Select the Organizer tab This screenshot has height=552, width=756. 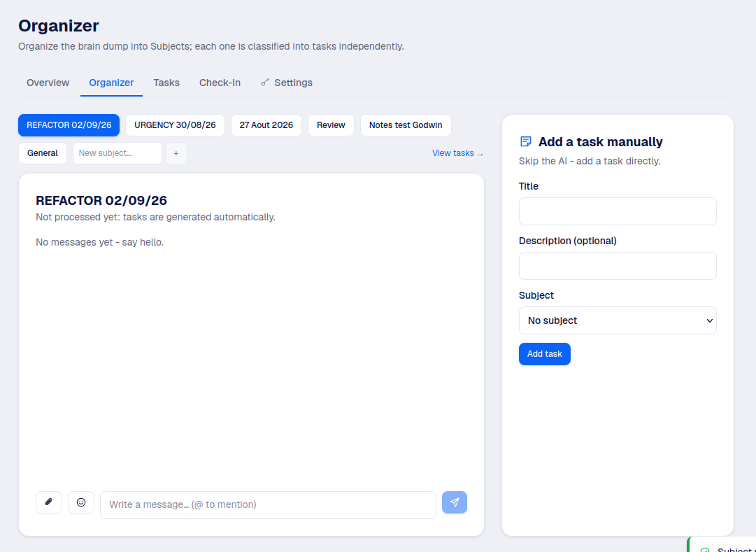tap(111, 83)
